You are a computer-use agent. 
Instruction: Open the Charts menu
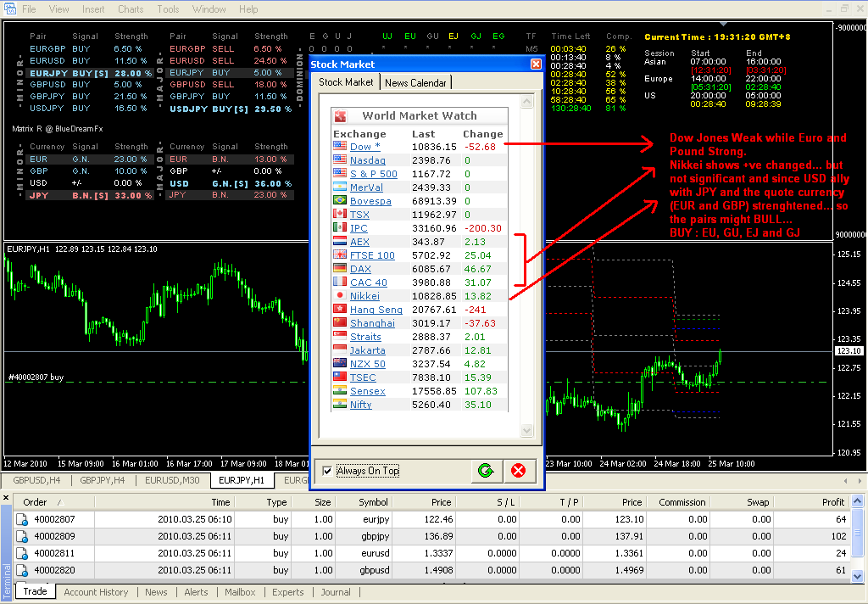click(131, 9)
